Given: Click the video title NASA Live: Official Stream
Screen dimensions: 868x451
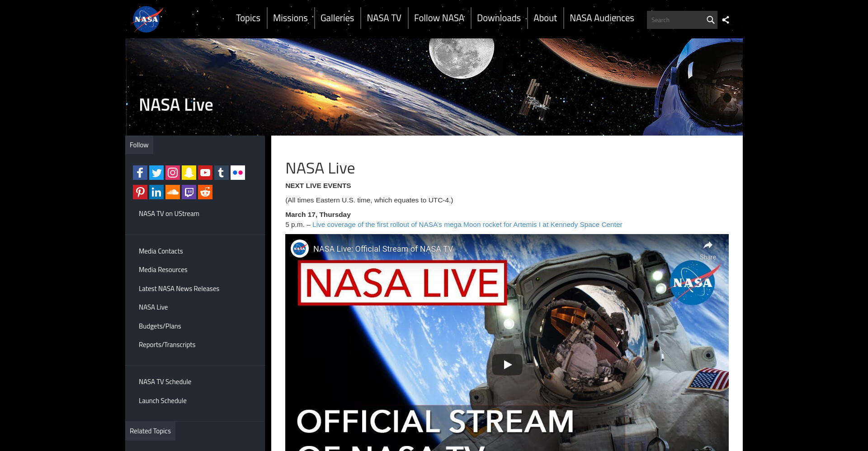Looking at the screenshot, I should (383, 249).
